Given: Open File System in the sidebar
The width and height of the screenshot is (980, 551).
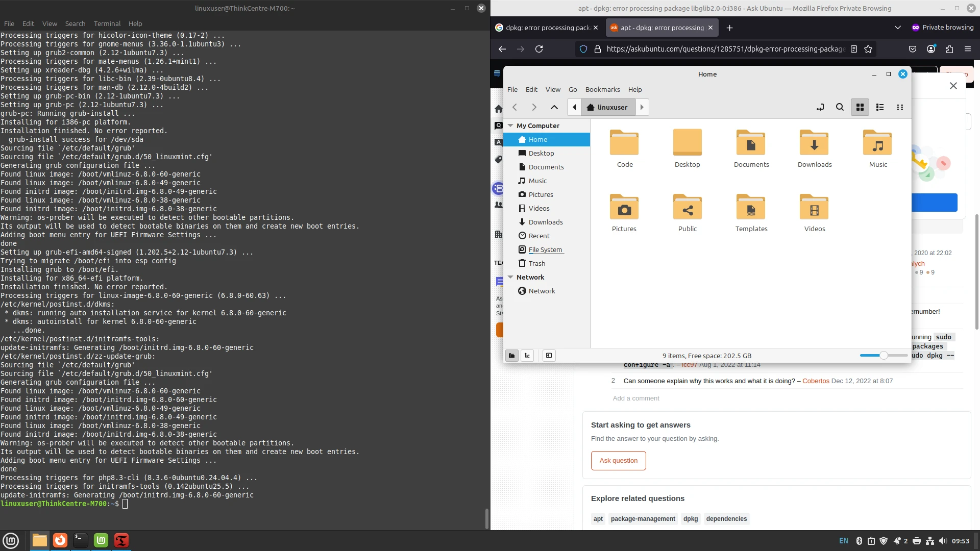Looking at the screenshot, I should point(547,249).
